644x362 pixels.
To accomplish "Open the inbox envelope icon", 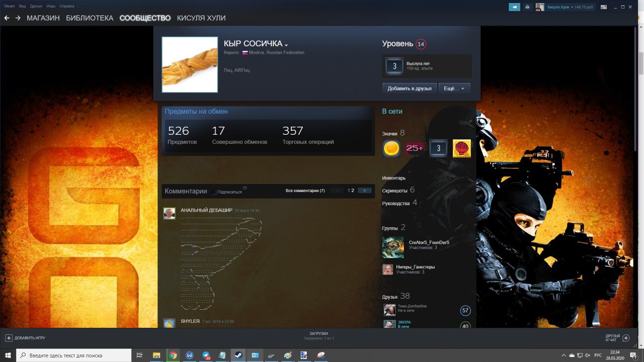I will (527, 7).
